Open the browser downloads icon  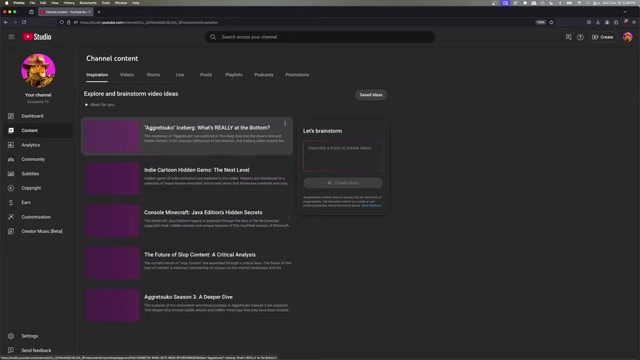(x=598, y=22)
